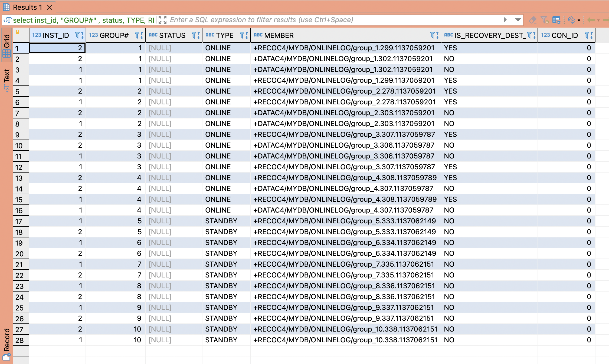The width and height of the screenshot is (609, 364).
Task: Click the refresh results icon
Action: point(571,20)
